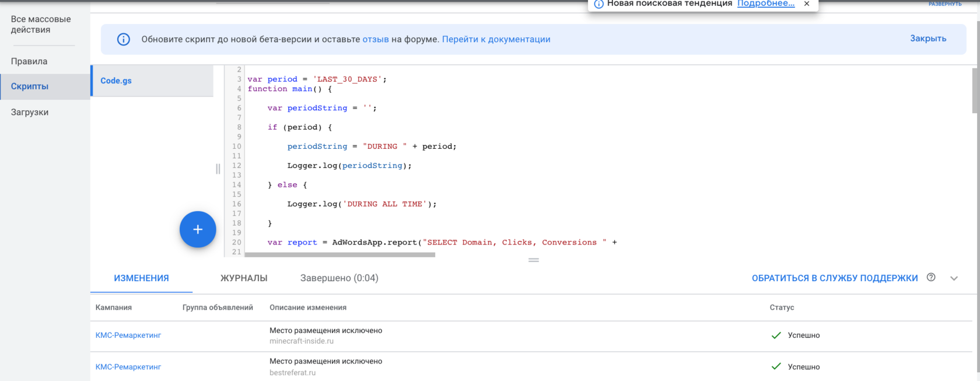Open the отзыв forum link
980x381 pixels.
pos(376,39)
